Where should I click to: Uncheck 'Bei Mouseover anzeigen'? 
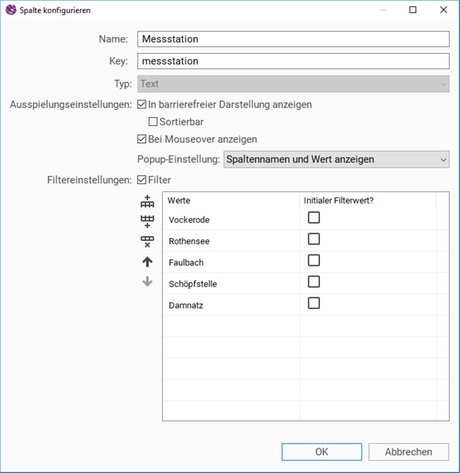point(142,139)
